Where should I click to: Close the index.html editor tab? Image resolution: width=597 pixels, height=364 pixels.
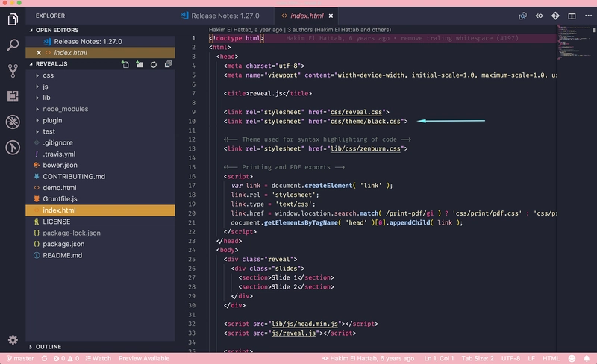[331, 16]
